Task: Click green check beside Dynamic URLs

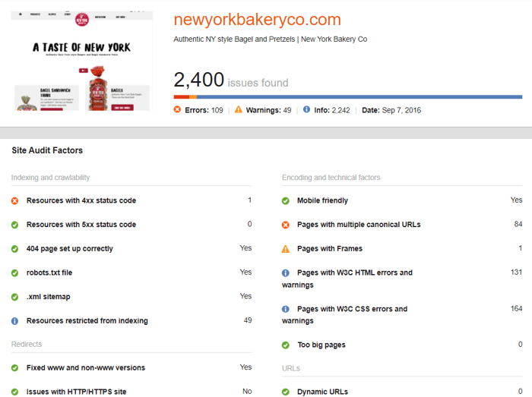Action: point(286,392)
